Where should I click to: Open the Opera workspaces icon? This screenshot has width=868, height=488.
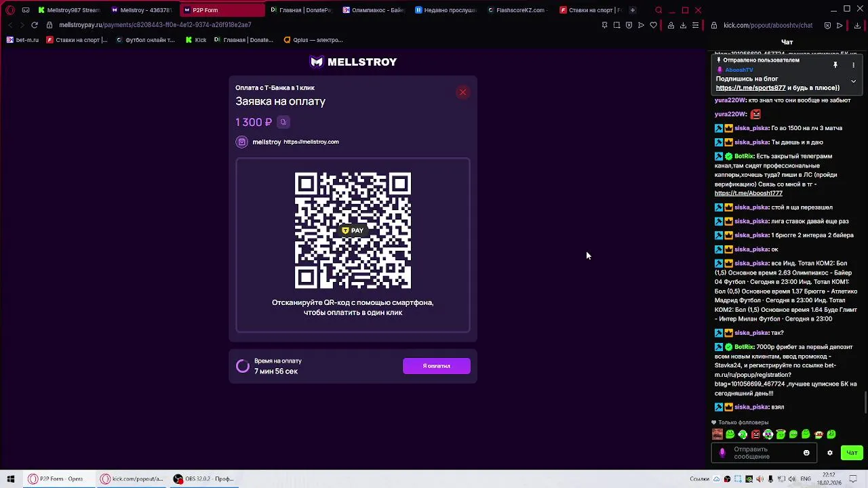(x=26, y=10)
